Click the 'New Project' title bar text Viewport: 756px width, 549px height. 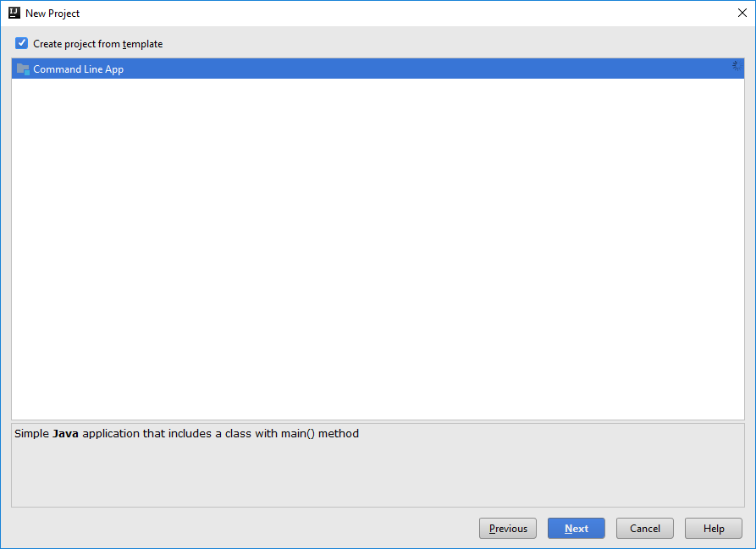click(52, 14)
